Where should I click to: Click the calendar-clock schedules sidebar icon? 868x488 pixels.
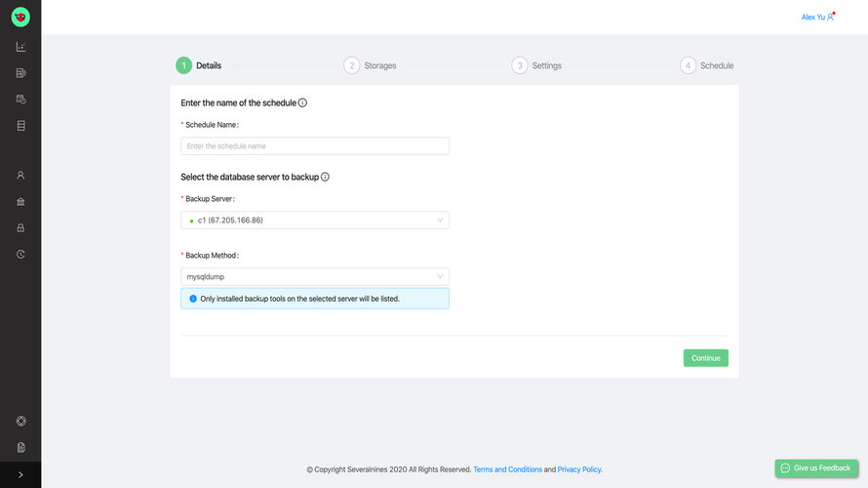[20, 99]
